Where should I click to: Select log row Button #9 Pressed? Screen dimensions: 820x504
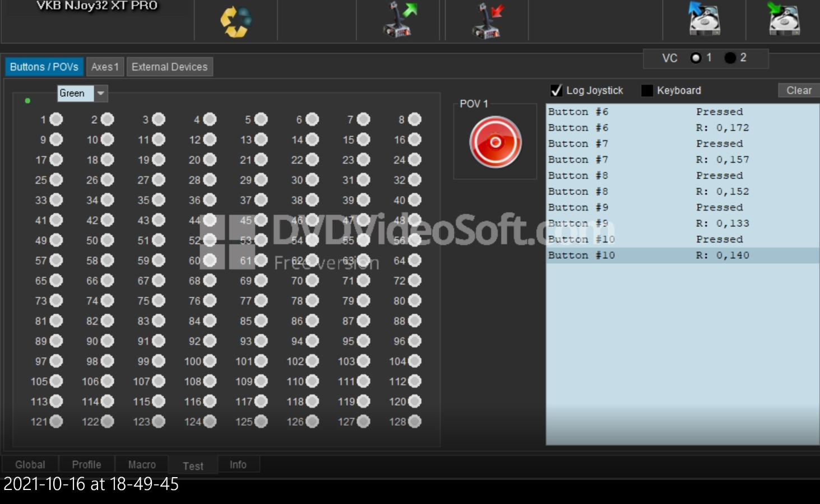(683, 208)
